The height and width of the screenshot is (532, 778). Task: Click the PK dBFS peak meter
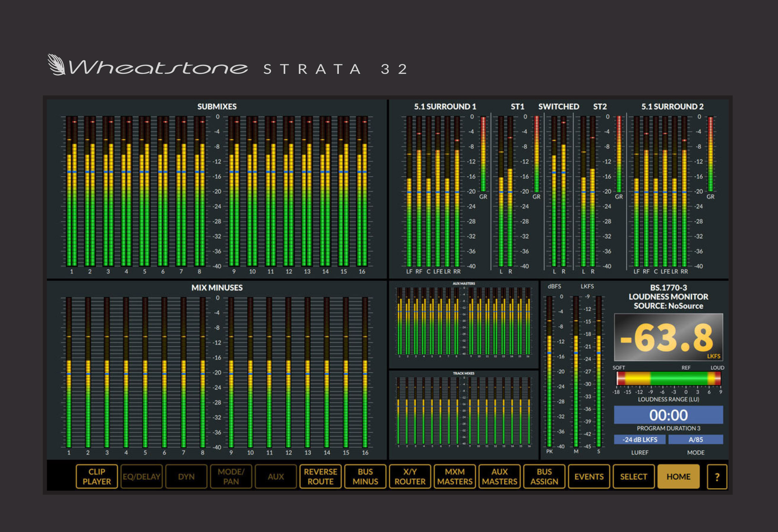click(549, 372)
